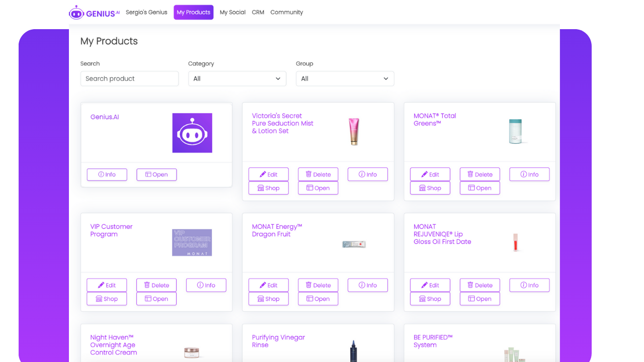
Task: Click the Search product input field
Action: tap(129, 78)
